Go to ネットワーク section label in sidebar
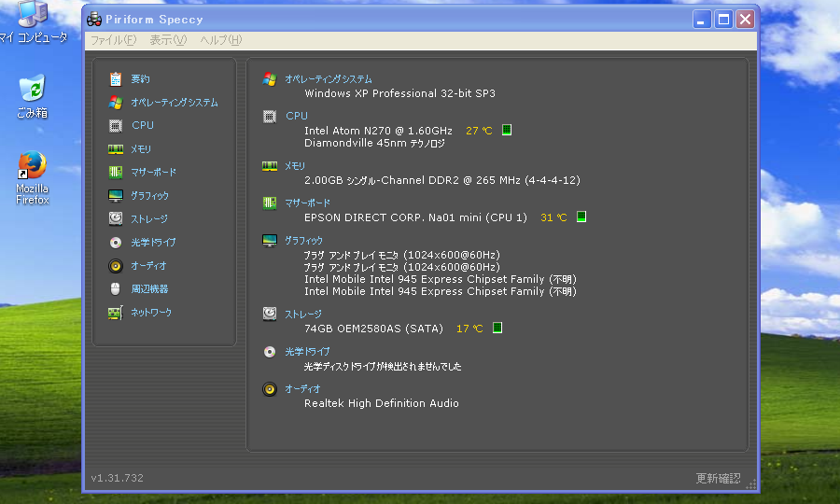The image size is (840, 504). tap(151, 313)
